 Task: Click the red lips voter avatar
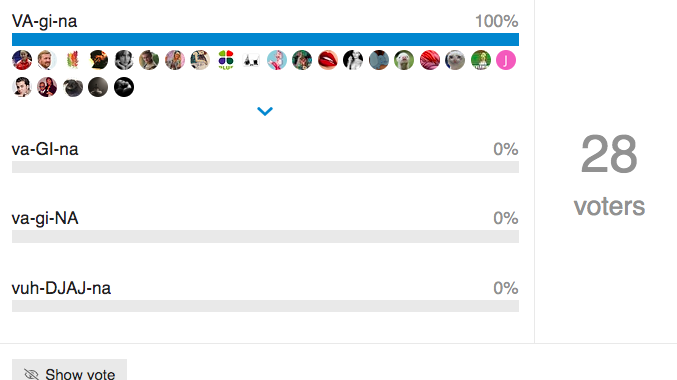[328, 60]
